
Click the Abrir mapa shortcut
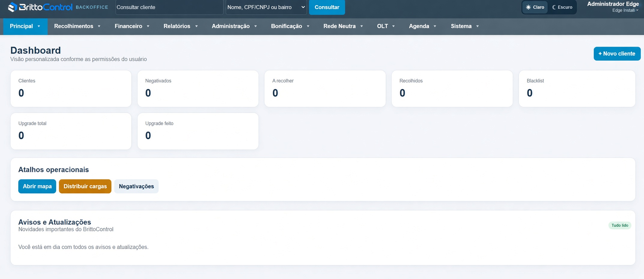[37, 186]
